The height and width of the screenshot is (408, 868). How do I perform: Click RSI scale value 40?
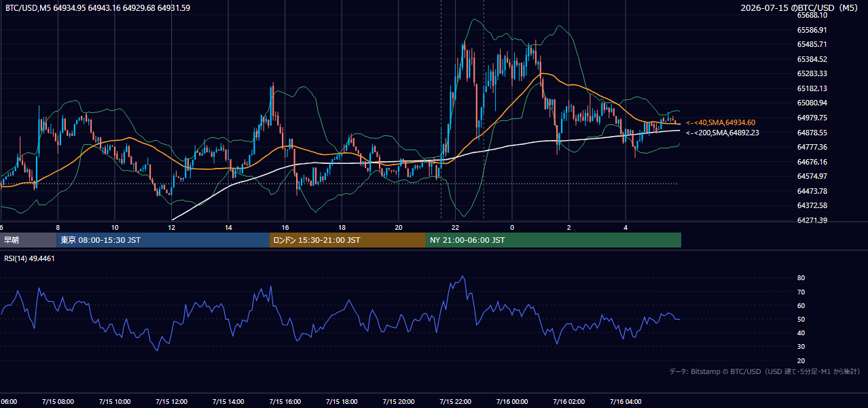801,333
